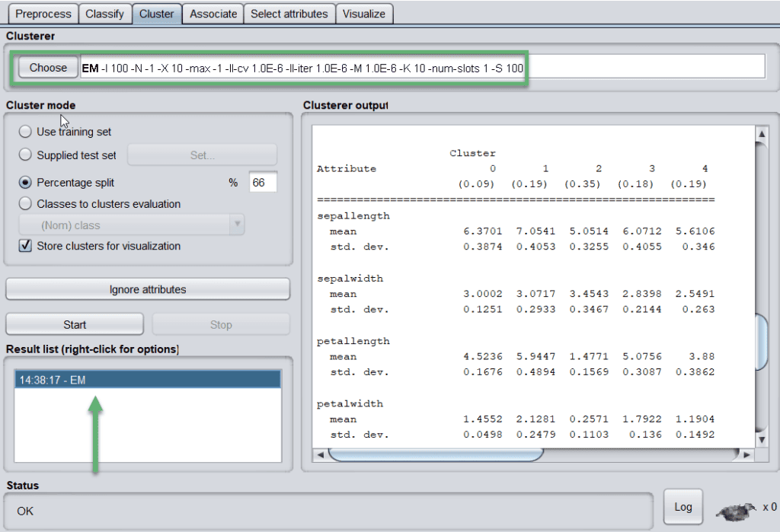
Task: Select Use training set option
Action: (x=25, y=132)
